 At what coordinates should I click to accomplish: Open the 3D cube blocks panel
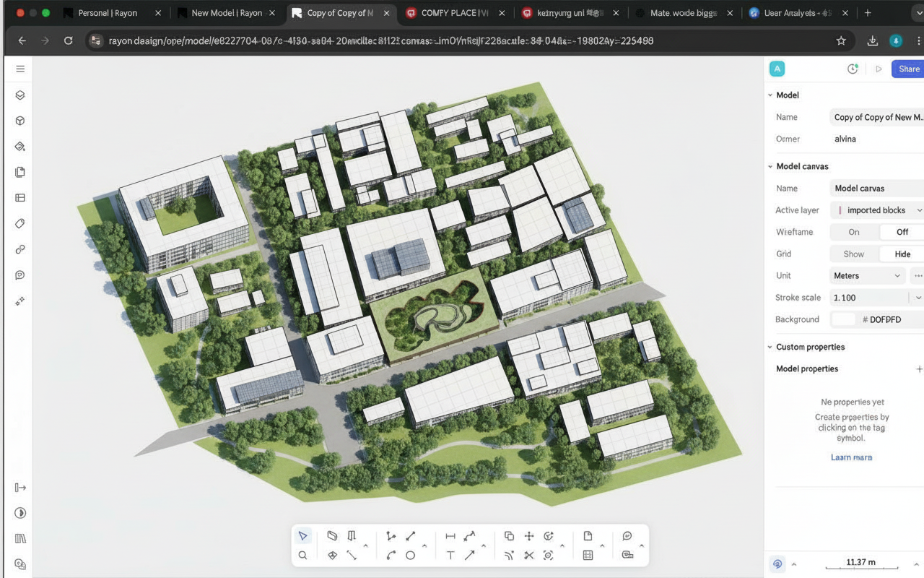point(20,121)
